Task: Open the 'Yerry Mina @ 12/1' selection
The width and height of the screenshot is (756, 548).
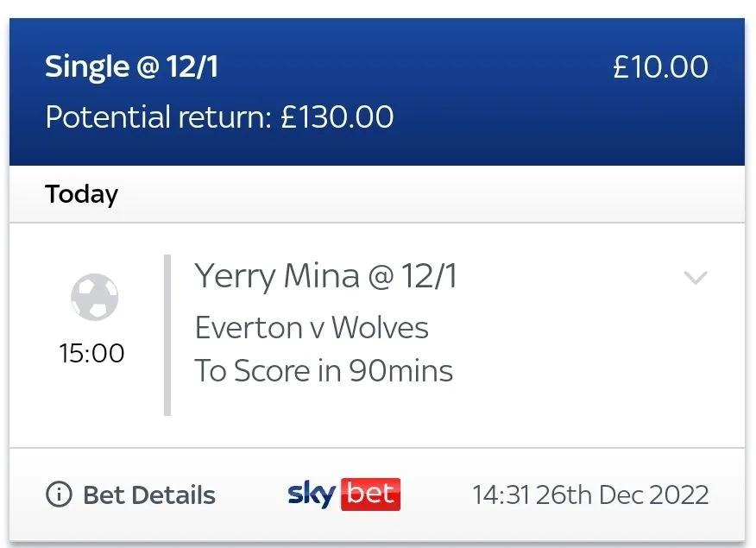Action: 325,277
